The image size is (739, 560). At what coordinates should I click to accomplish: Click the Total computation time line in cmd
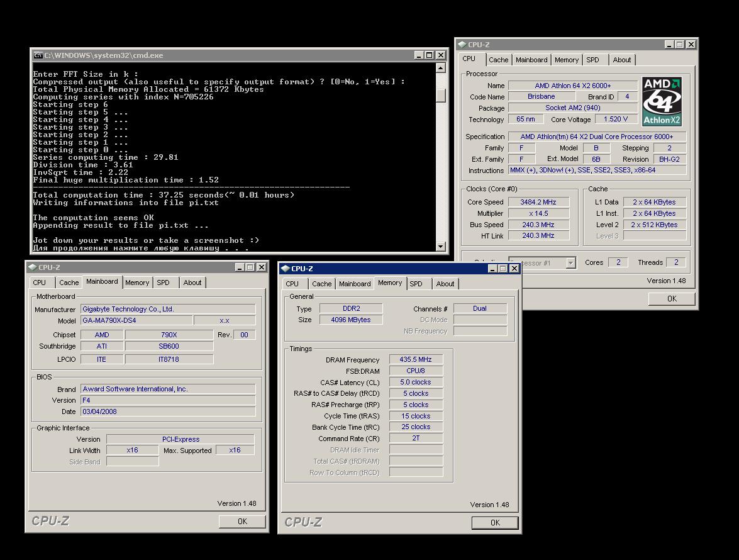tap(164, 195)
